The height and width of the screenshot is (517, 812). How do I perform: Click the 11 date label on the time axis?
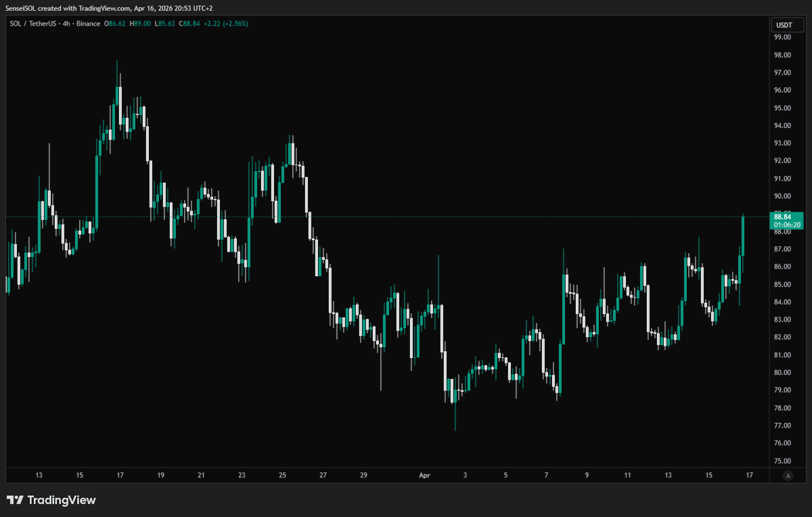click(627, 476)
